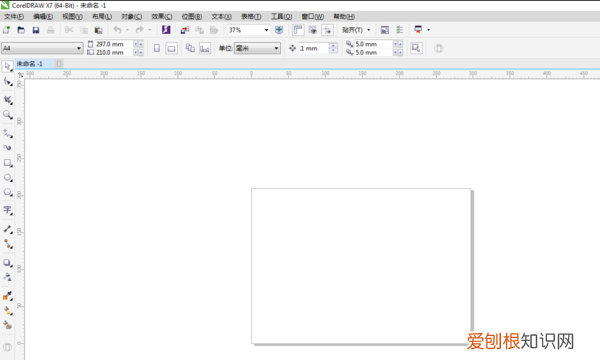Click the nudge distance .1 mm field
This screenshot has width=600, height=360.
[314, 48]
